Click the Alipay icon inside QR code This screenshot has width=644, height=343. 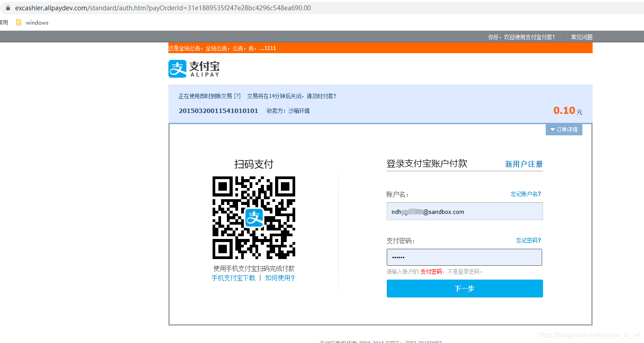[x=254, y=218]
